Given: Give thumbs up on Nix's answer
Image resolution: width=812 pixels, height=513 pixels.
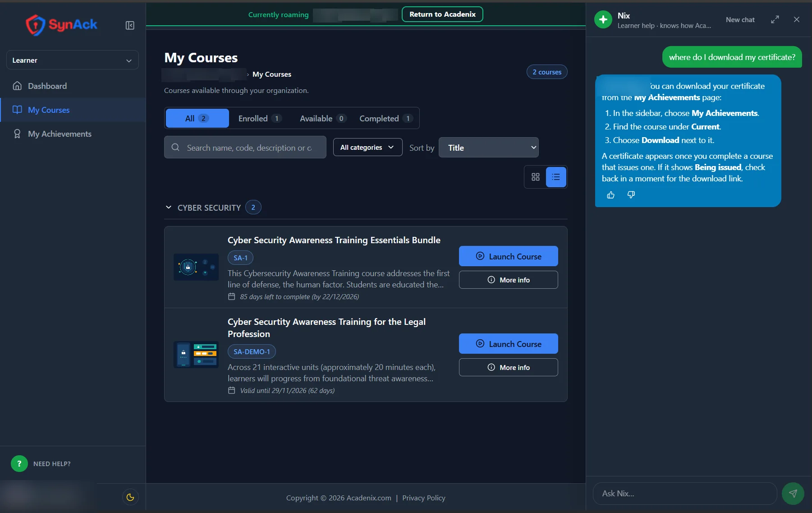Looking at the screenshot, I should click(x=611, y=195).
